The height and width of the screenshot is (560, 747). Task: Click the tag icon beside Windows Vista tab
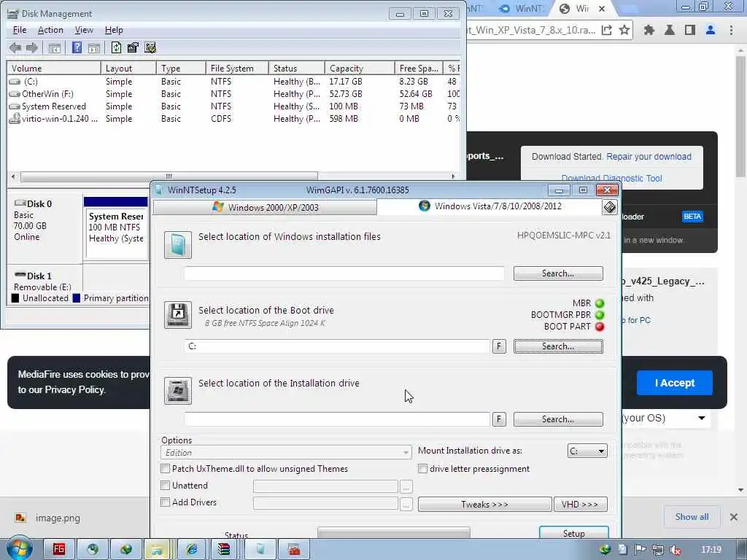pos(610,207)
